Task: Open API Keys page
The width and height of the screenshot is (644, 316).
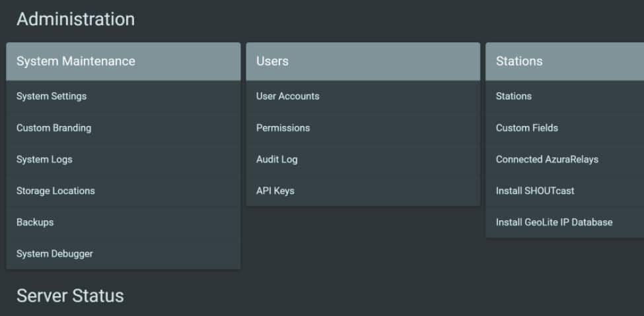Action: (x=275, y=191)
